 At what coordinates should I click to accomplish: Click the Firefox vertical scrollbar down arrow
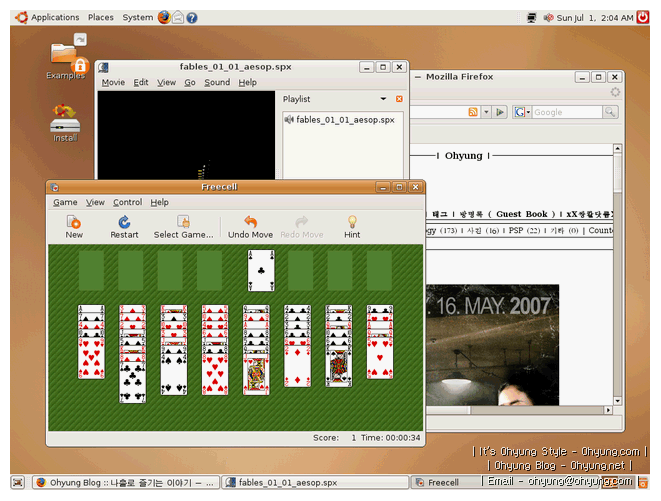tap(617, 401)
